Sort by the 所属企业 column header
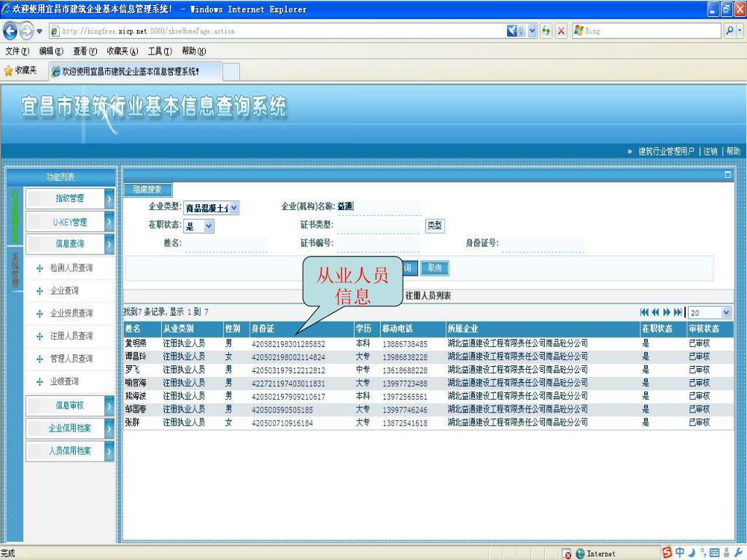The image size is (747, 560). (x=543, y=329)
